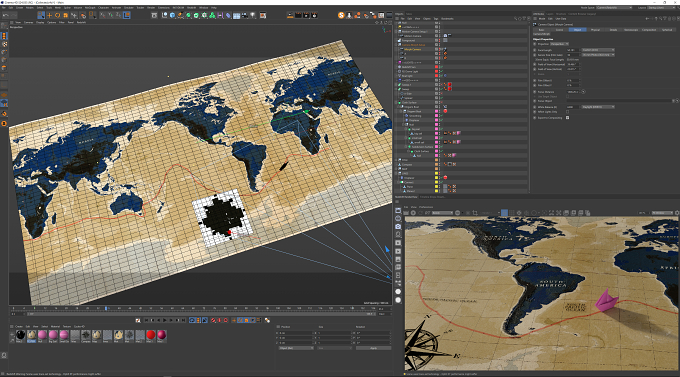Image resolution: width=680 pixels, height=377 pixels.
Task: Toggle the coordinate system icon beside Z axis
Action: (127, 15)
